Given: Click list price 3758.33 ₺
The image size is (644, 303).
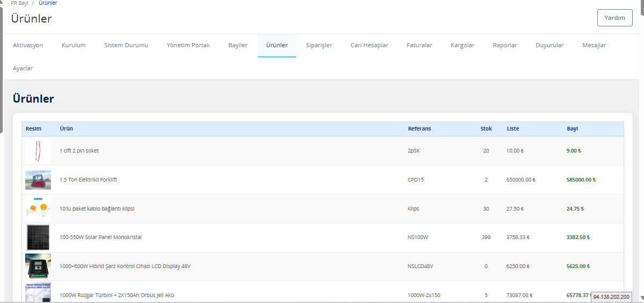Looking at the screenshot, I should 518,237.
